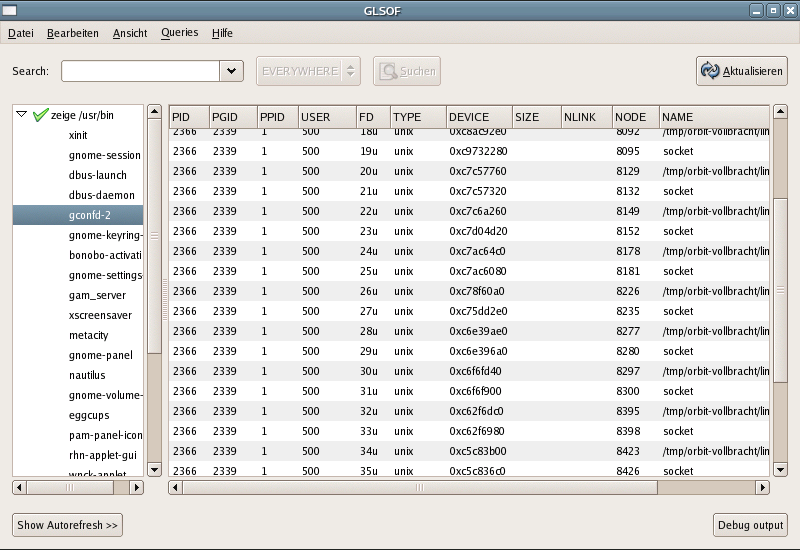Screen dimensions: 800x550
Task: Select bonobo-activati process entry
Action: click(105, 255)
